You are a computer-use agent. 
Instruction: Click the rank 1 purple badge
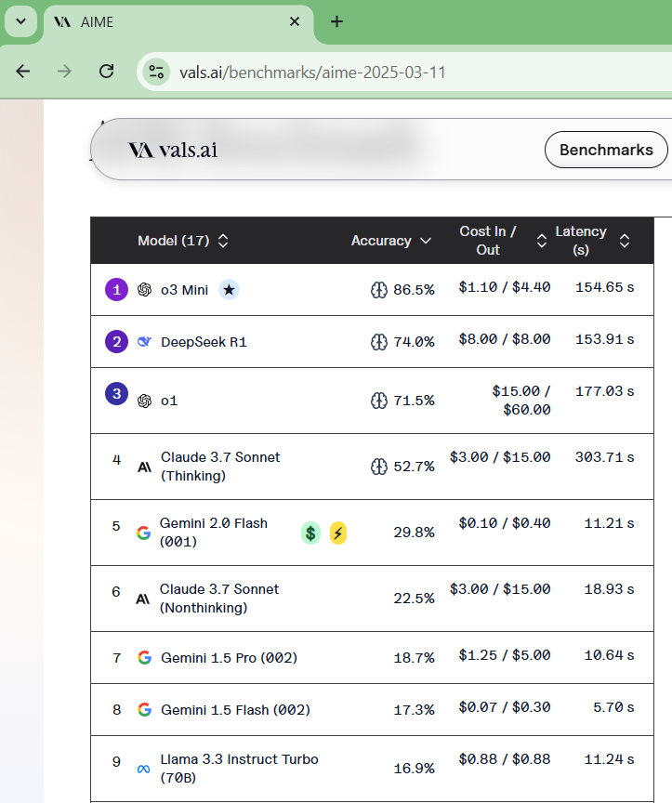click(x=117, y=290)
